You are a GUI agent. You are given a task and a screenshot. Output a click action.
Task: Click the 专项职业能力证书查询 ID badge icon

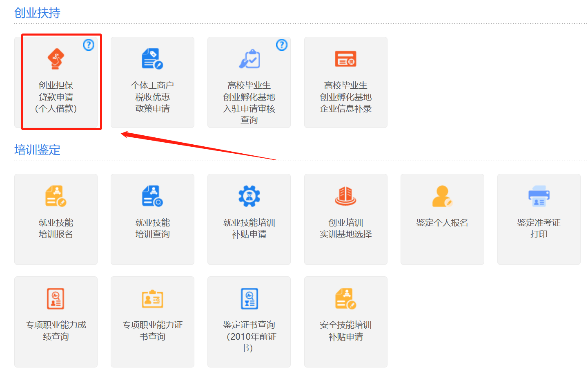coord(152,298)
